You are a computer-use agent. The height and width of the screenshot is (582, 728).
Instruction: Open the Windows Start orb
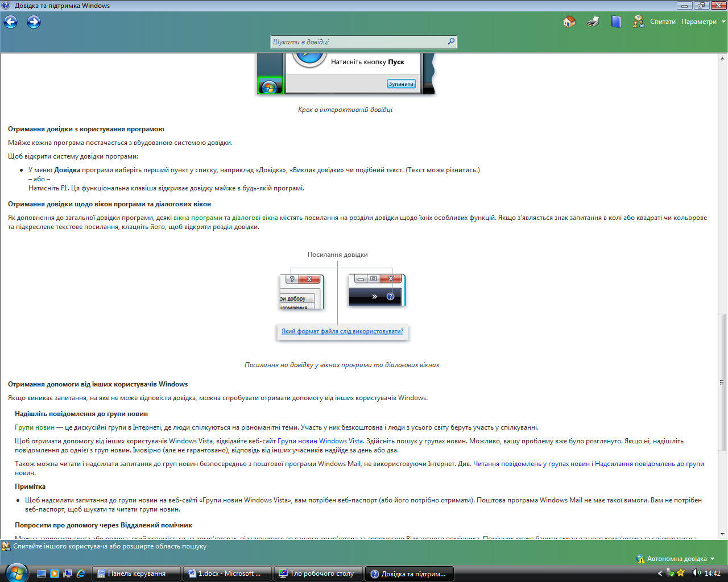[15, 572]
